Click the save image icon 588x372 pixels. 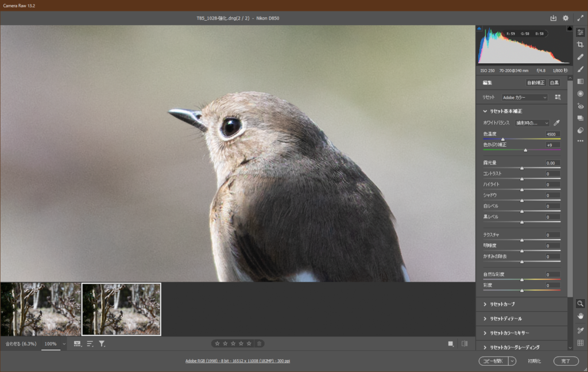(x=554, y=18)
